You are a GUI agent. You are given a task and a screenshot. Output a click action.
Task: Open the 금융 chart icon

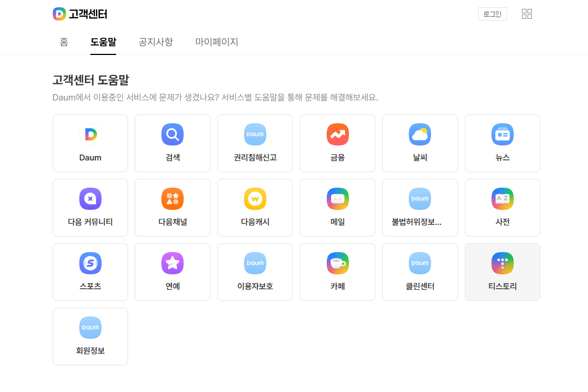pyautogui.click(x=337, y=134)
